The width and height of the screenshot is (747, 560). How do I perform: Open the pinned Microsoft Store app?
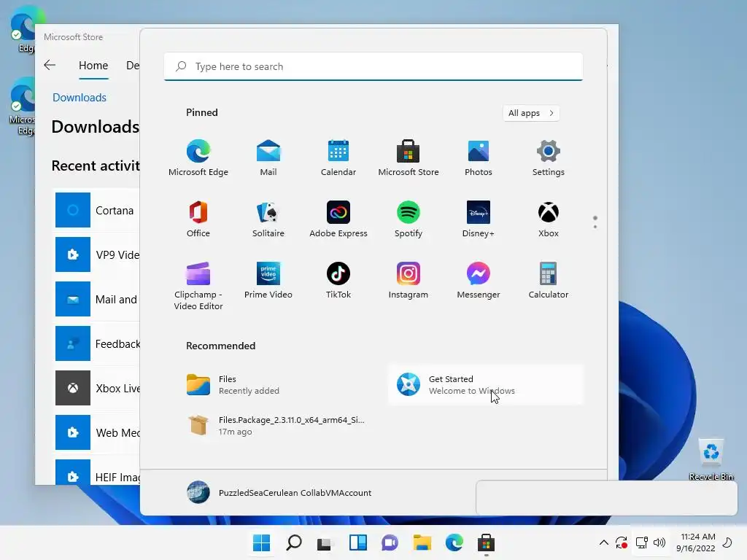point(409,158)
